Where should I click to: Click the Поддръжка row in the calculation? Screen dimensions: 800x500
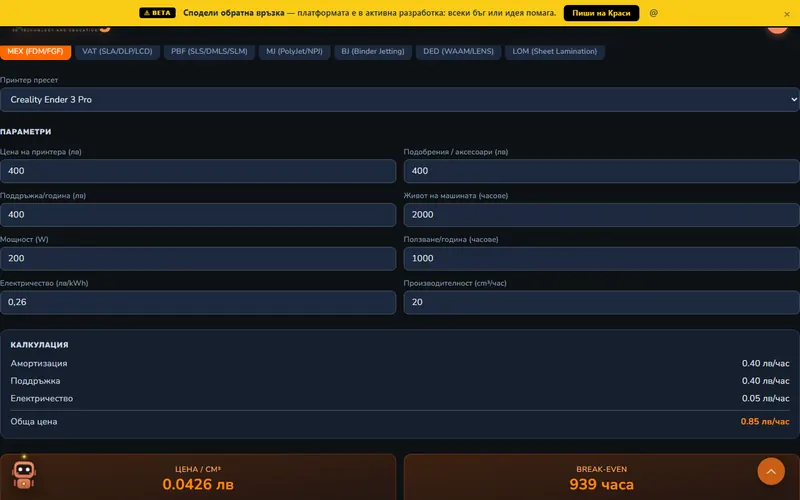399,381
